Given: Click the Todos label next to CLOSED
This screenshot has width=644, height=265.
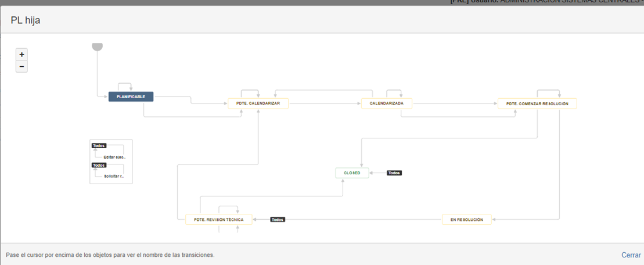Looking at the screenshot, I should [394, 173].
